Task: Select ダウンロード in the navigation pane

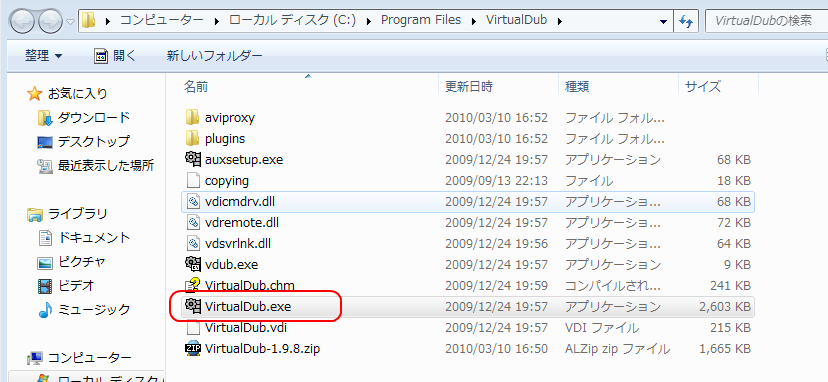Action: pyautogui.click(x=93, y=118)
